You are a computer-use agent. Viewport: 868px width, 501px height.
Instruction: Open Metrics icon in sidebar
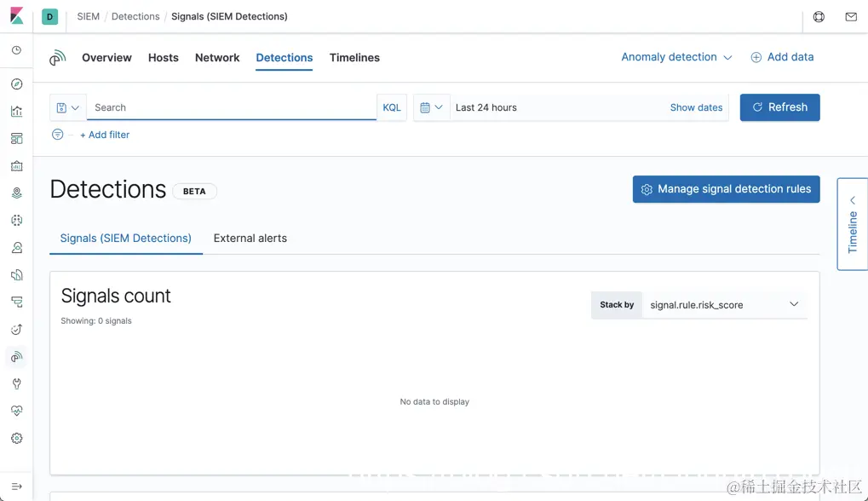click(x=16, y=247)
